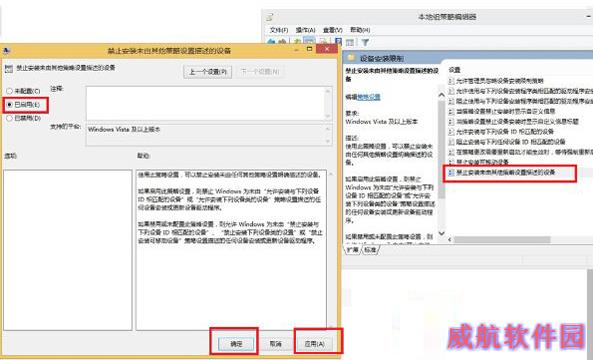The height and width of the screenshot is (360, 593).
Task: Click the action pane icon beside the filter
Action: click(x=350, y=42)
